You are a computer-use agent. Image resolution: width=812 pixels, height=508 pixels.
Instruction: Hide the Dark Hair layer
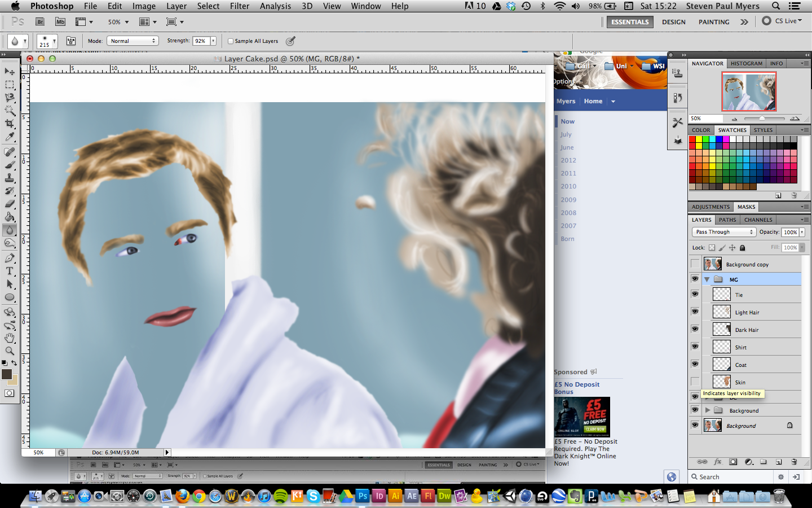point(695,329)
